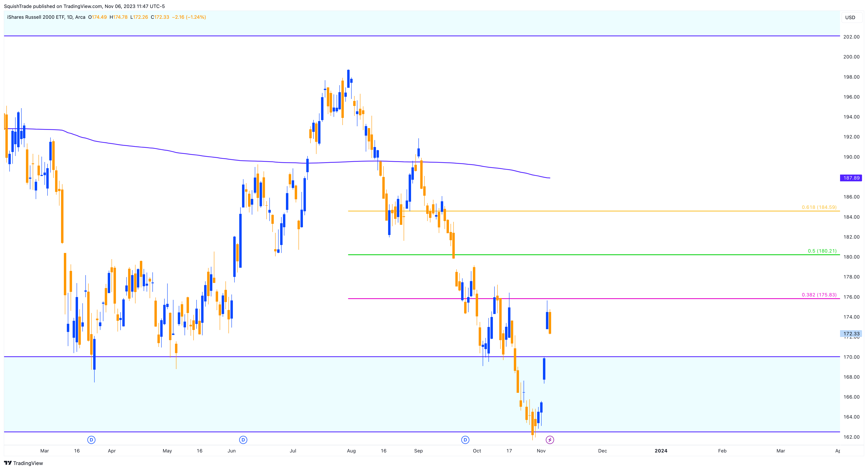Click the closing value C172.33
868x470 pixels.
160,17
